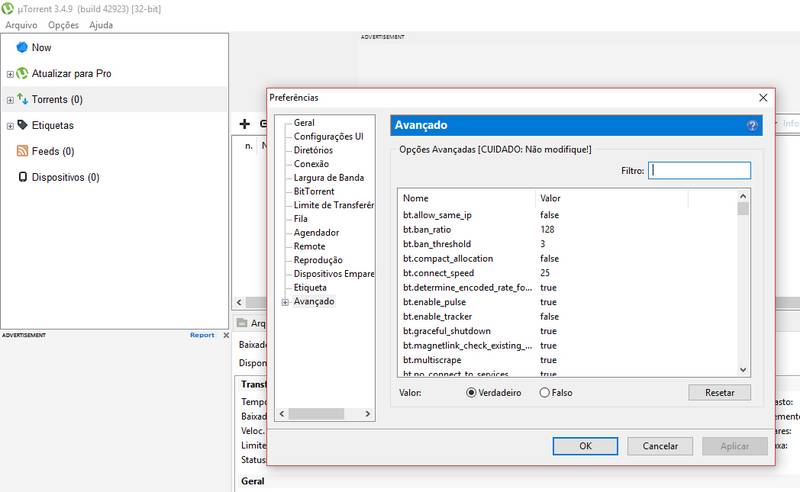Select Largura de Banda in tree

(x=329, y=178)
